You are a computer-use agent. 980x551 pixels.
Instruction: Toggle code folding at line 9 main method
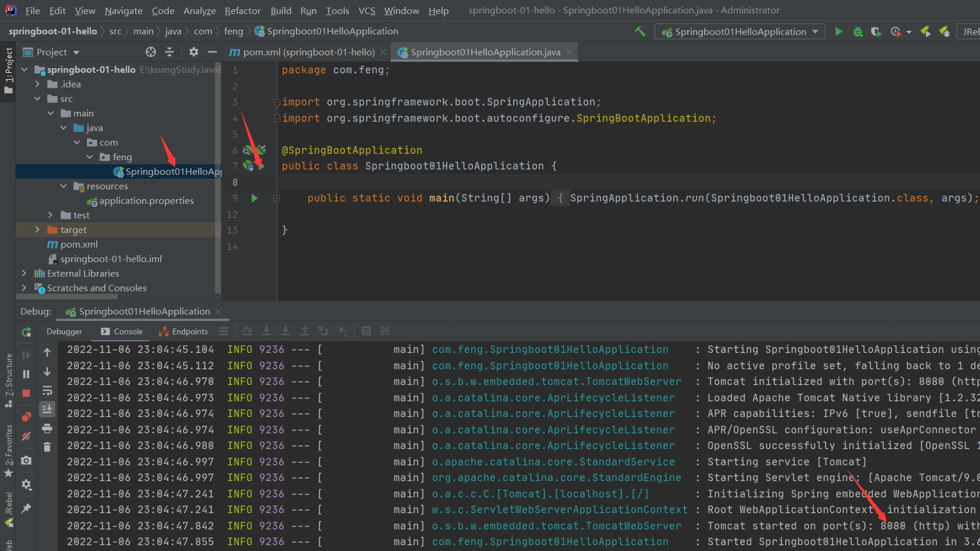point(277,199)
